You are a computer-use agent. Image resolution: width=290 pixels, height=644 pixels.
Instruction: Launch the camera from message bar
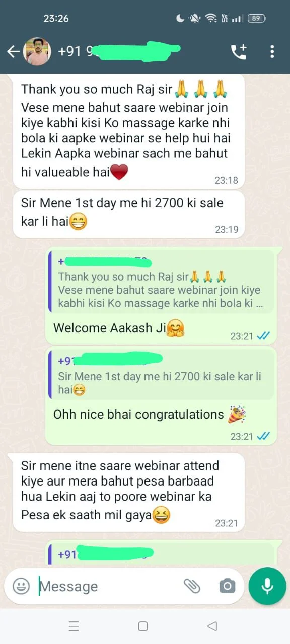coord(227,586)
